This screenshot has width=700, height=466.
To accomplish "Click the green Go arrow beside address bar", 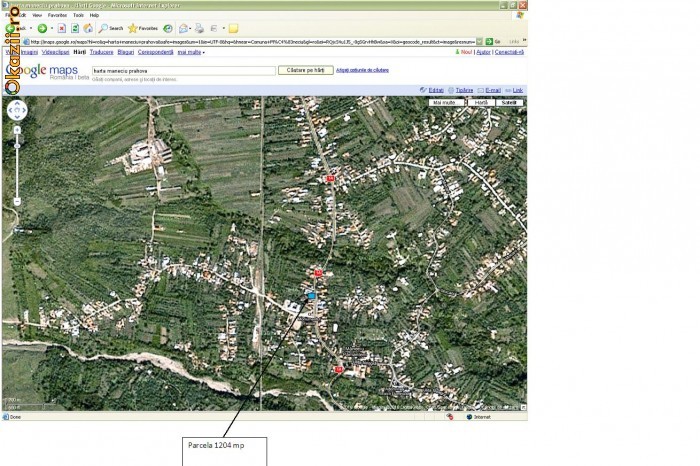I will (489, 42).
